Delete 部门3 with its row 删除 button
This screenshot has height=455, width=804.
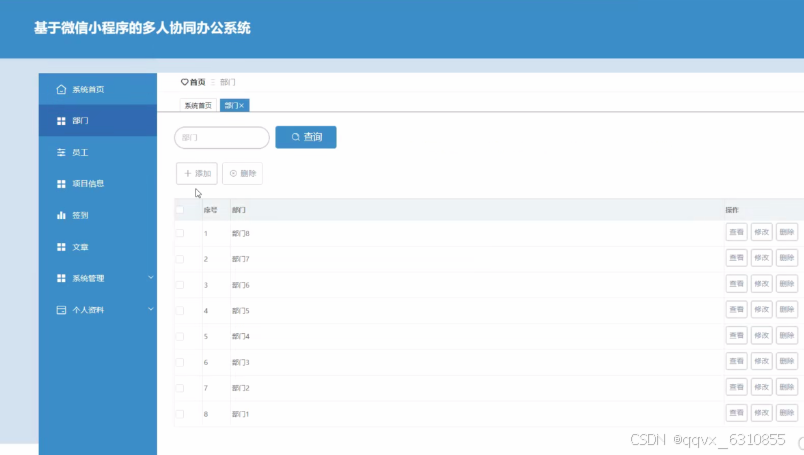(x=787, y=361)
